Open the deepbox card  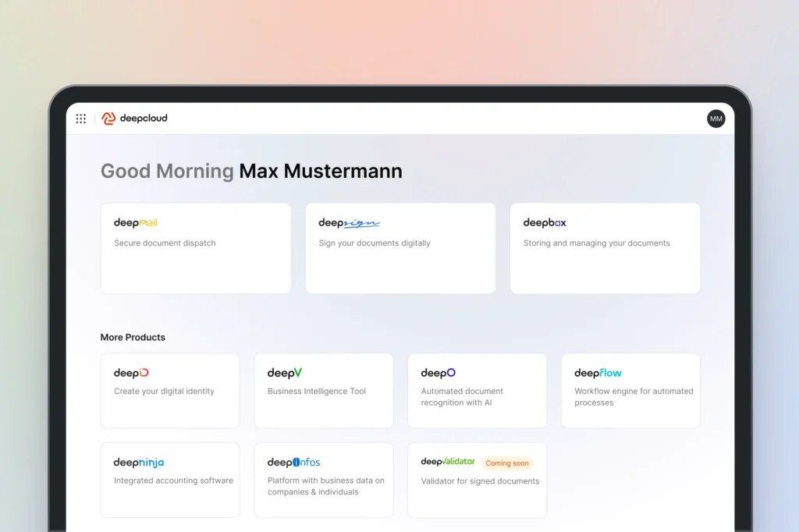[605, 248]
